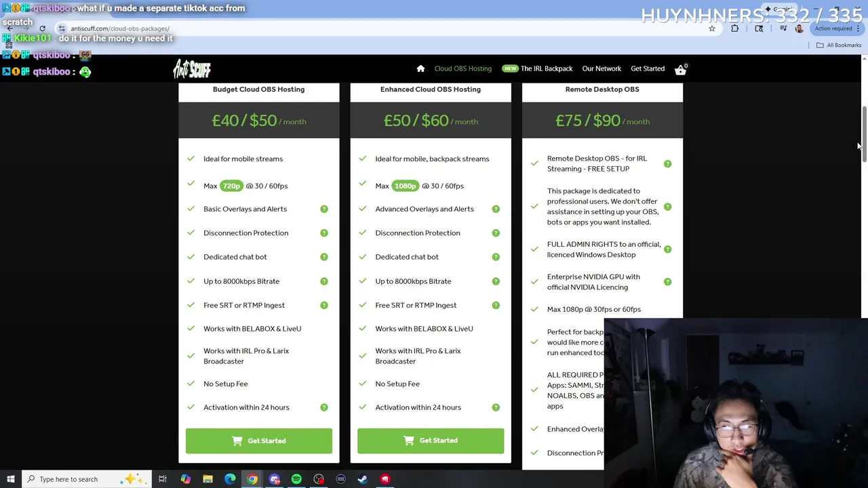Click the £50 / $60 price
Image resolution: width=868 pixels, height=488 pixels.
pos(416,121)
